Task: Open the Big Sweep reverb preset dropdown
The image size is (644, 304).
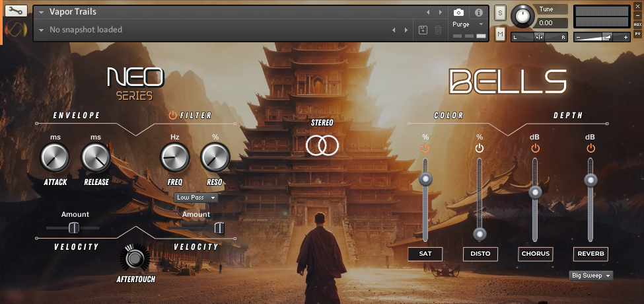Action: pyautogui.click(x=591, y=276)
